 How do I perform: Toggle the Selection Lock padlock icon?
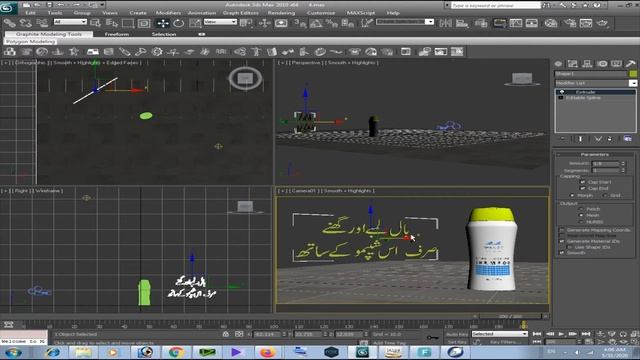(x=226, y=334)
